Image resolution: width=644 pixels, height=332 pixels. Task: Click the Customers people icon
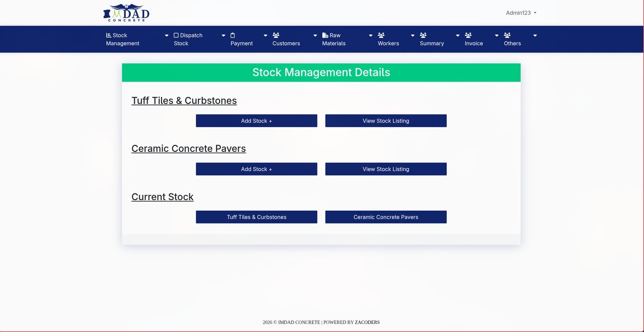pyautogui.click(x=276, y=35)
